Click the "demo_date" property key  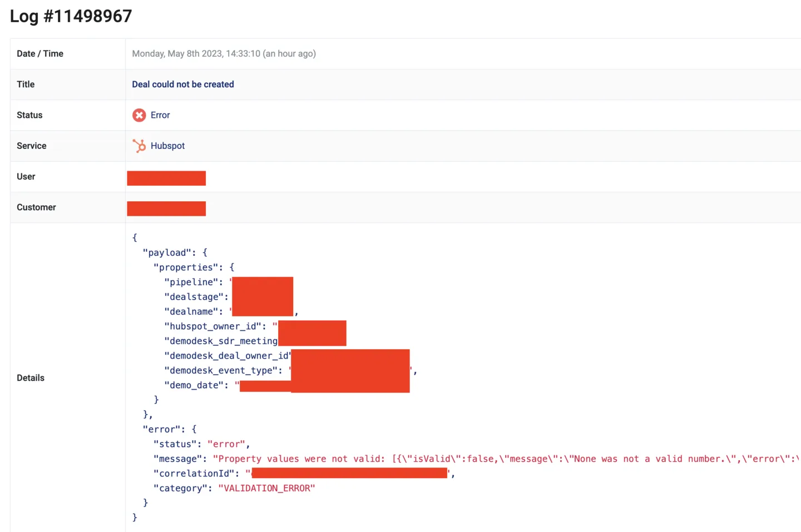pos(194,385)
